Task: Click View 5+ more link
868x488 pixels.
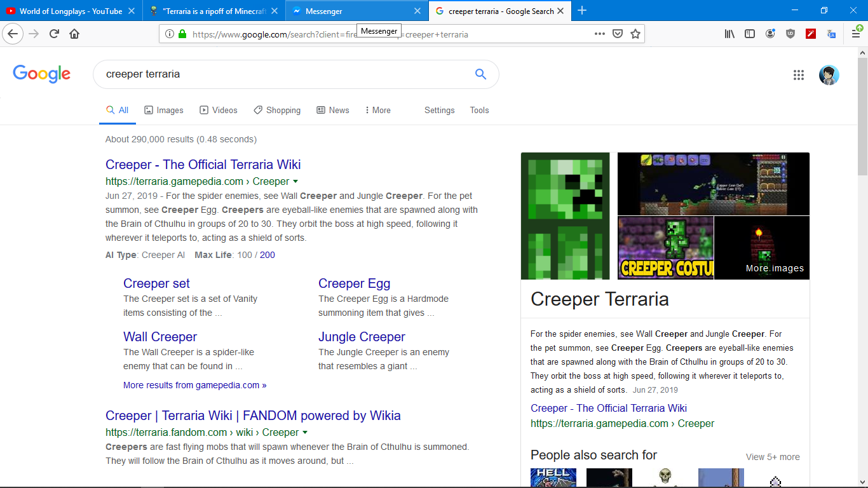Action: [773, 457]
